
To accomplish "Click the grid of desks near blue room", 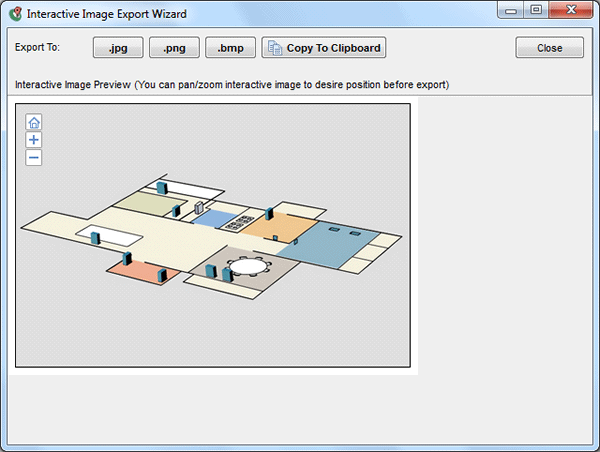I will 239,223.
